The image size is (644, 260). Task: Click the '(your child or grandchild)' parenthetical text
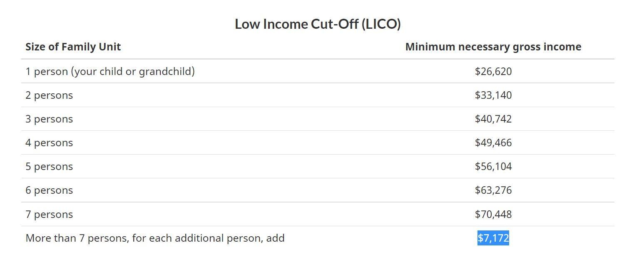(133, 72)
